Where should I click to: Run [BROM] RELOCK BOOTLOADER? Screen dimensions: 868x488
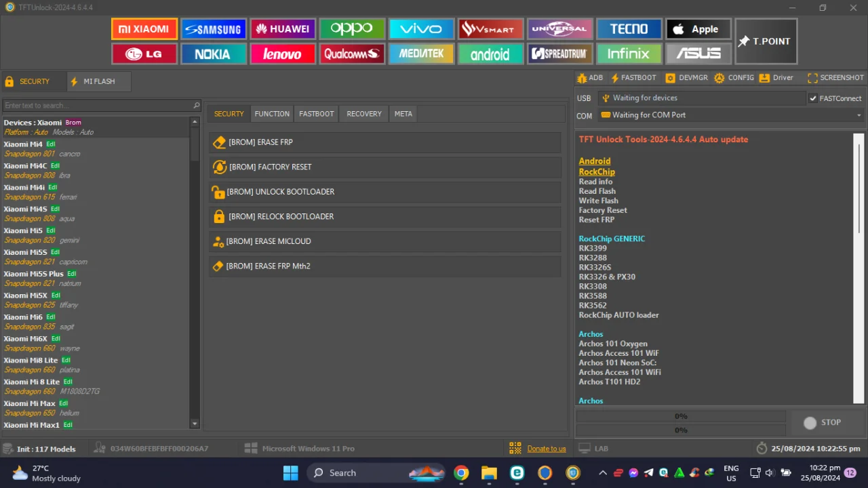click(x=385, y=217)
